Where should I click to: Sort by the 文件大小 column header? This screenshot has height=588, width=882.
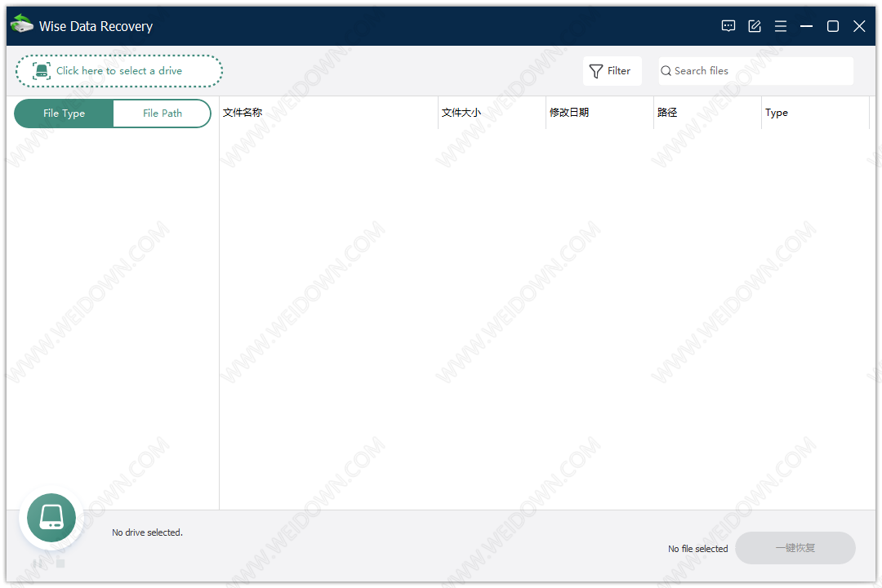(x=492, y=113)
